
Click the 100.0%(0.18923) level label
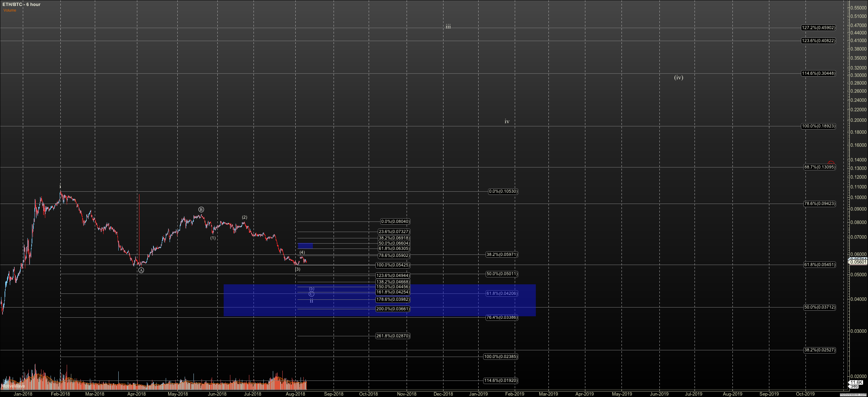[x=818, y=126]
